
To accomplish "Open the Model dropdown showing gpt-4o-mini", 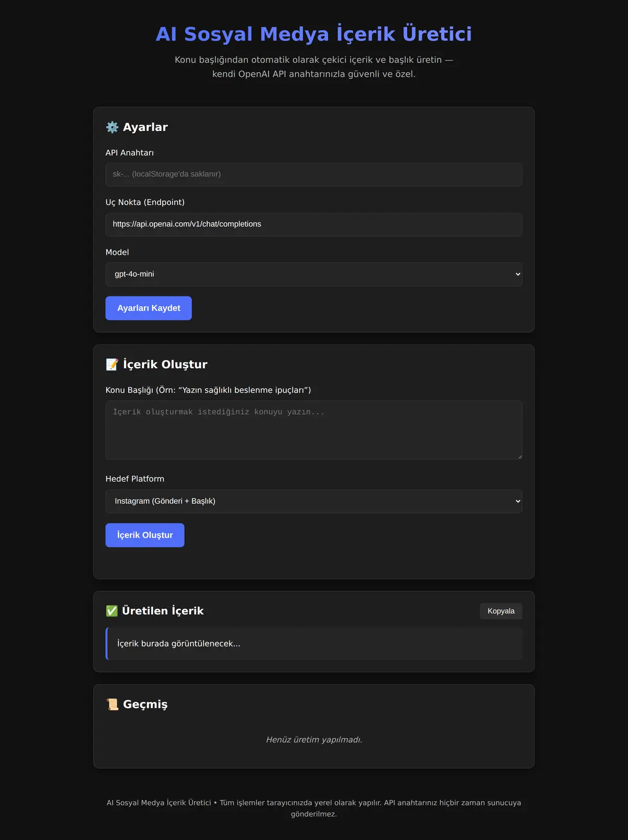I will [x=314, y=274].
